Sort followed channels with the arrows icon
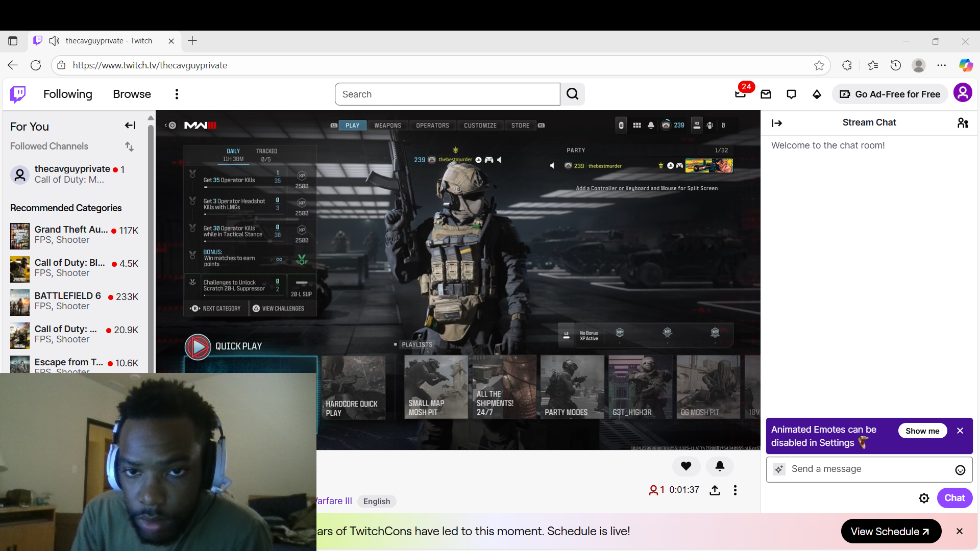980x551 pixels. [129, 146]
